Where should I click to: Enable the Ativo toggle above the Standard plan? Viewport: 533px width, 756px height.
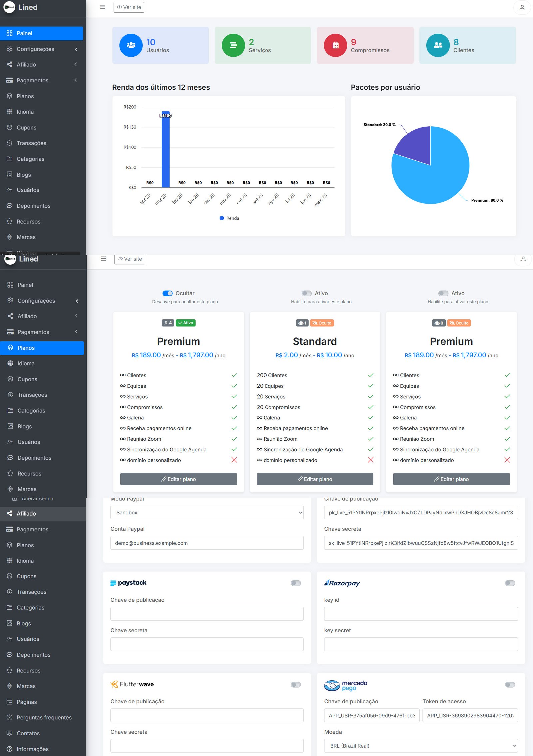tap(306, 293)
